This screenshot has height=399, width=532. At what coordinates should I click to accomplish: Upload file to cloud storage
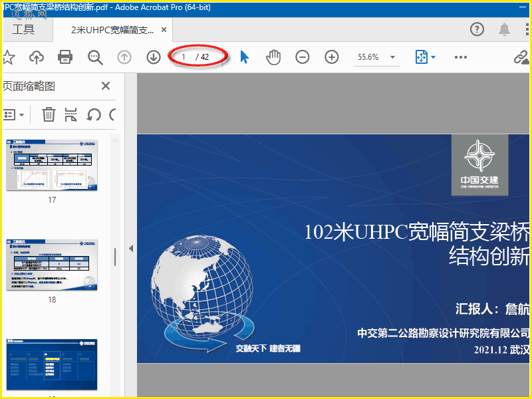click(37, 57)
